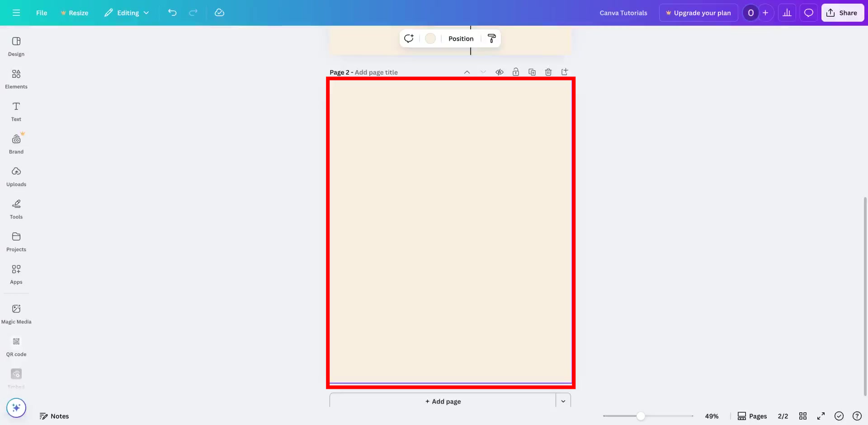This screenshot has height=425, width=868.
Task: Open the page background color swatch
Action: tap(430, 38)
